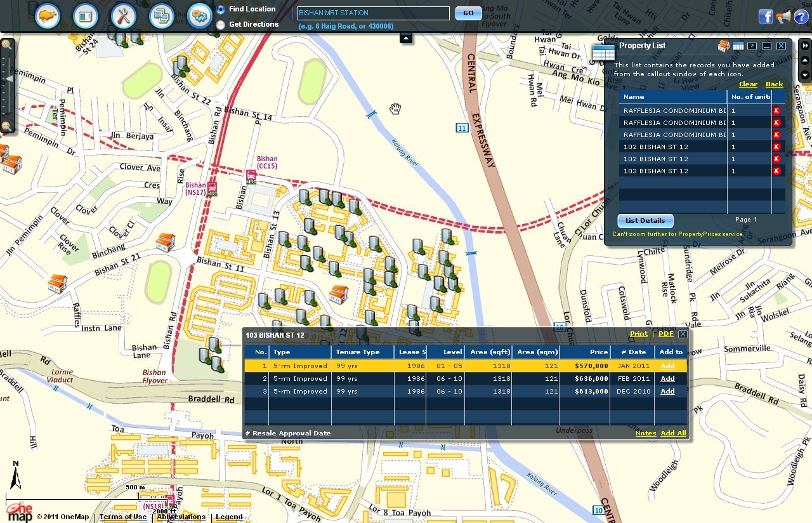Image resolution: width=812 pixels, height=523 pixels.
Task: Remove first 102 BISHAN ST 12 row
Action: [x=776, y=147]
